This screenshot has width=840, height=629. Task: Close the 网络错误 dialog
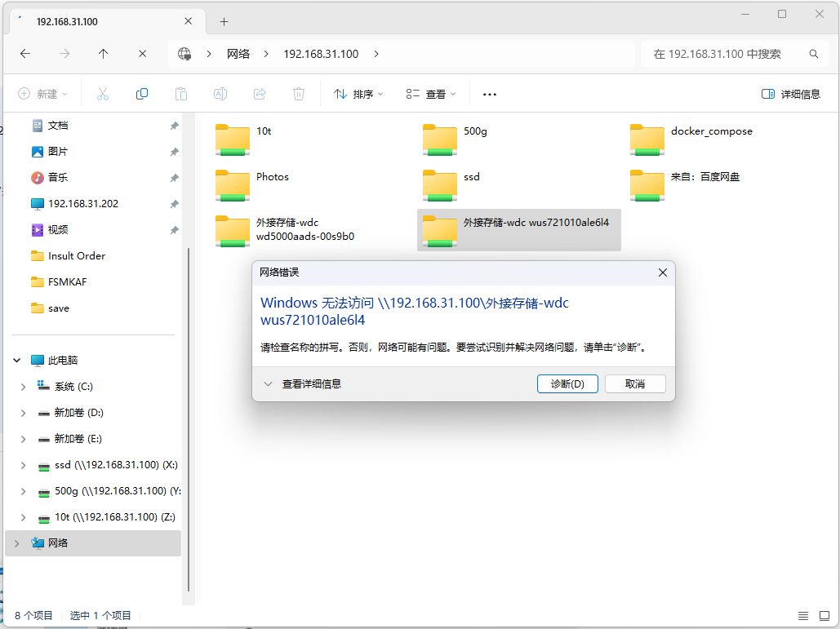pyautogui.click(x=663, y=272)
